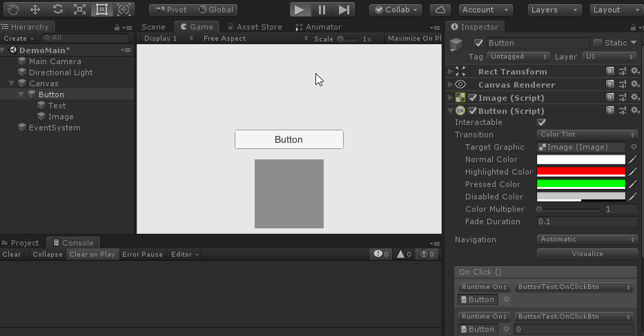Select Main Camera in Hierarchy
The height and width of the screenshot is (336, 644).
pyautogui.click(x=55, y=61)
